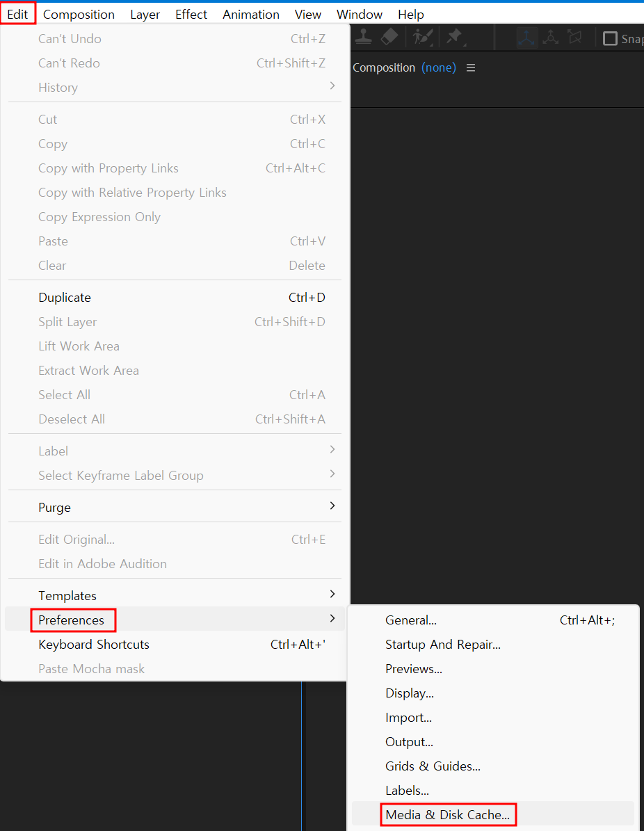
Task: Enable the Snapping checkbox
Action: point(610,39)
